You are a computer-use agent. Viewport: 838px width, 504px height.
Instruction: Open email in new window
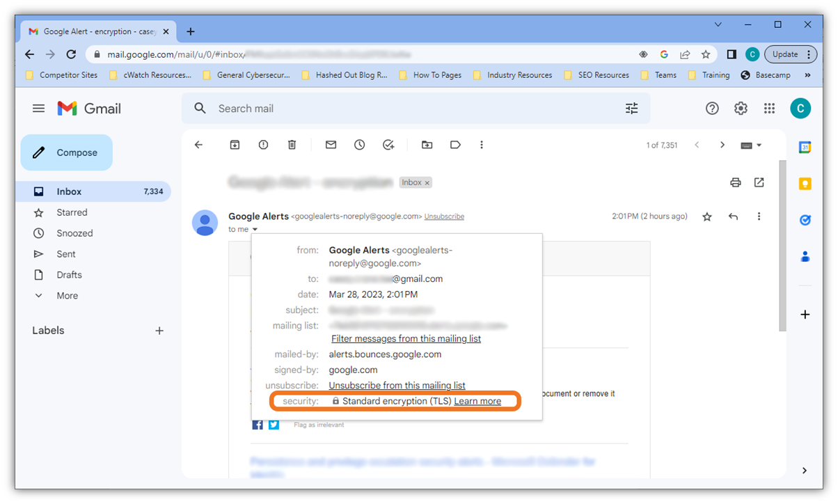(x=759, y=182)
